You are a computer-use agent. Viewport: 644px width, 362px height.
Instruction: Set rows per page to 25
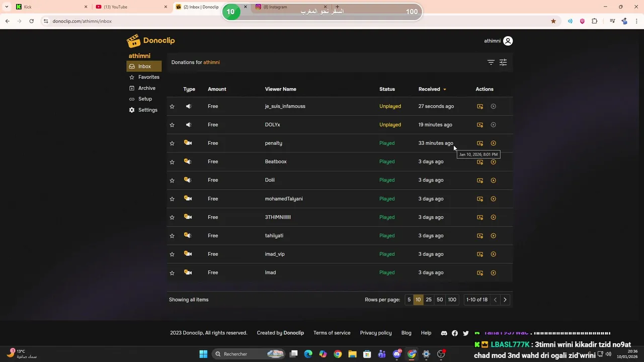[429, 300]
